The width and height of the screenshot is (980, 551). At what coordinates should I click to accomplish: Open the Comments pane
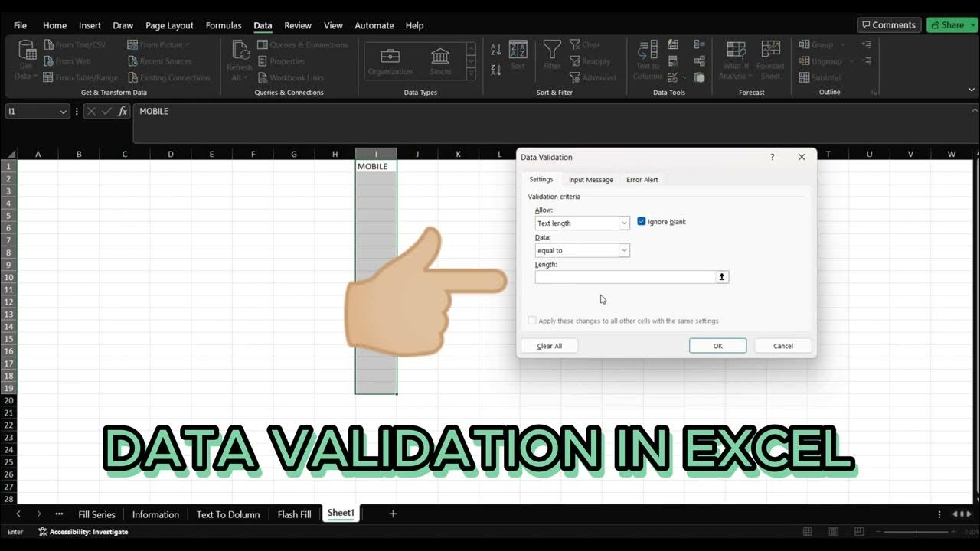pos(888,25)
